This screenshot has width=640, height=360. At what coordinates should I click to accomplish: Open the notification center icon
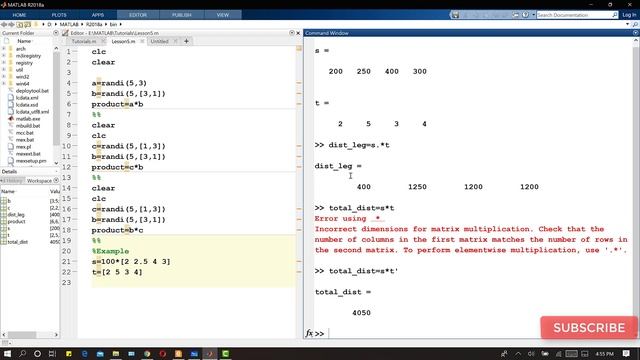[627, 353]
